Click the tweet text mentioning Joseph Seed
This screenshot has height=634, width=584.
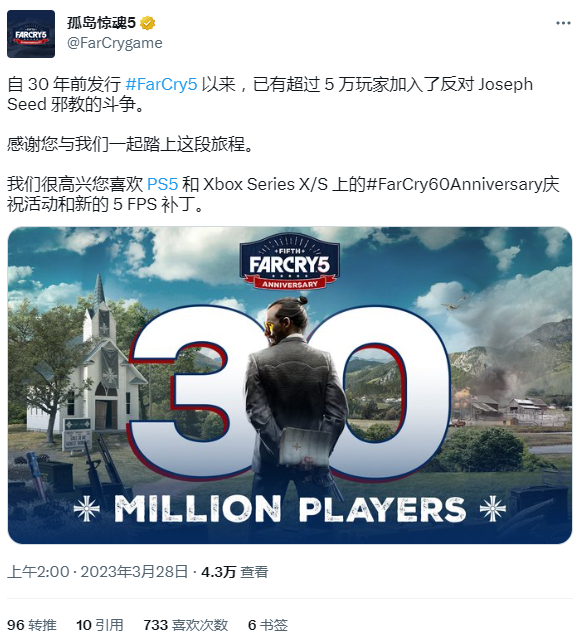coord(270,94)
